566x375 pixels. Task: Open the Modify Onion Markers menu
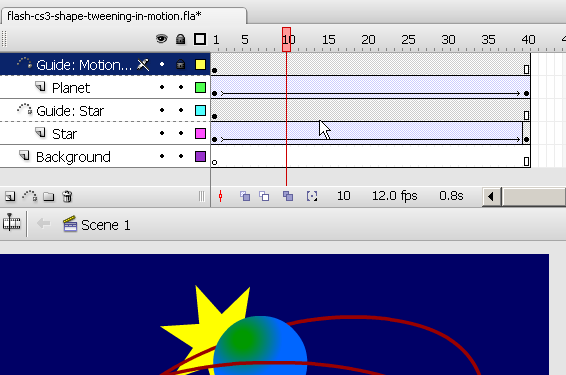[312, 196]
